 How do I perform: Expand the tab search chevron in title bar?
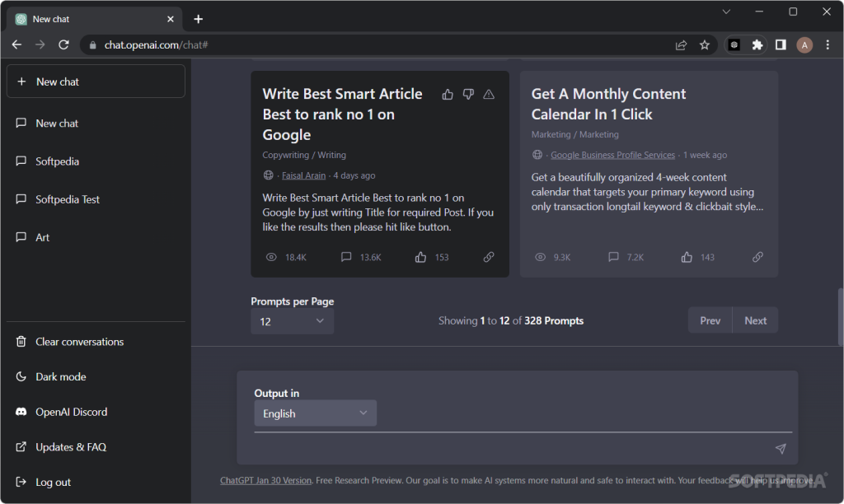(726, 12)
